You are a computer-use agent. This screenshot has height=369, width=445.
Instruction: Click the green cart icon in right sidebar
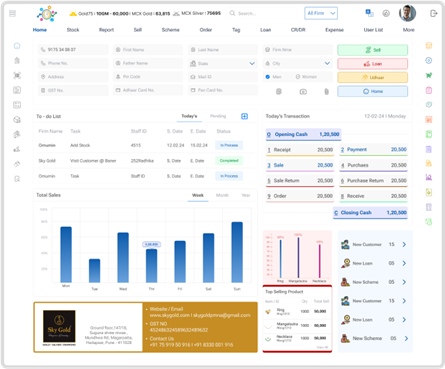tap(429, 75)
